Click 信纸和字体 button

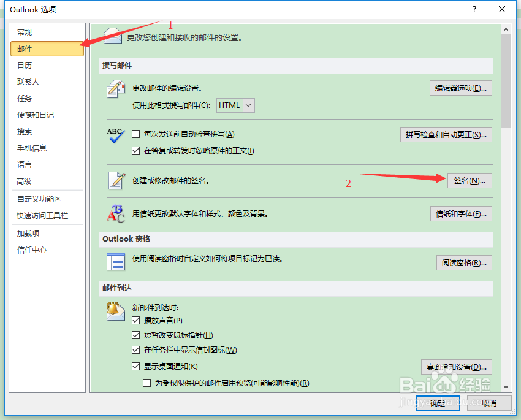tap(461, 213)
